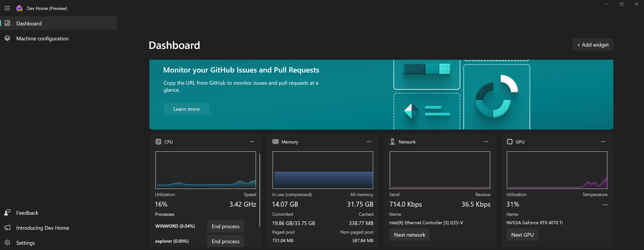644x250 pixels.
Task: Open the Feedback sidebar item
Action: tap(27, 213)
